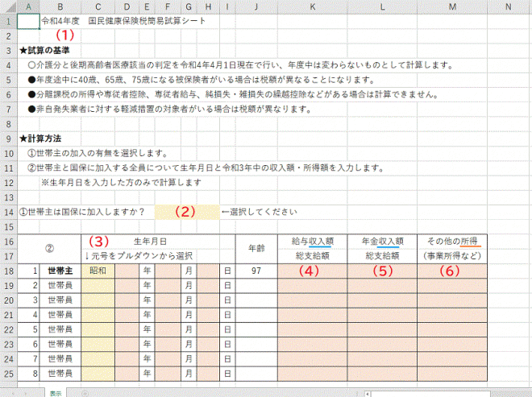Select column header N
Image resolution: width=532 pixels, height=397 pixels.
point(508,7)
